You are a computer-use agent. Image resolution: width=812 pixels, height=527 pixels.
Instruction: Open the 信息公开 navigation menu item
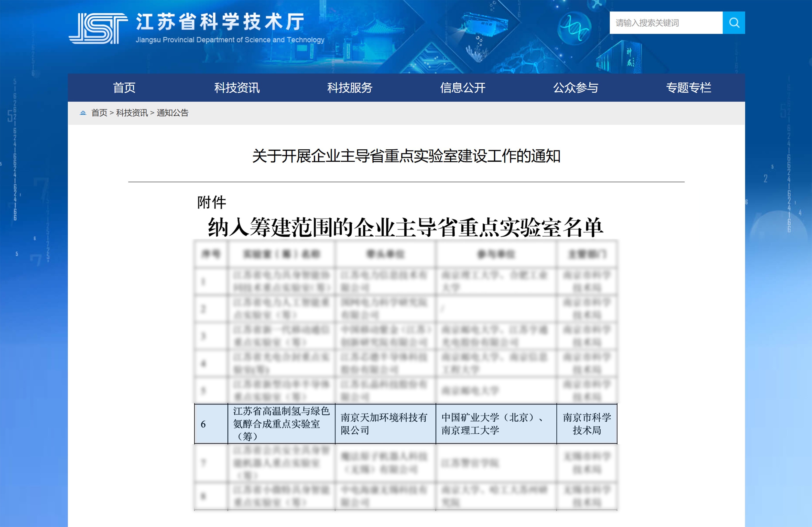tap(463, 88)
